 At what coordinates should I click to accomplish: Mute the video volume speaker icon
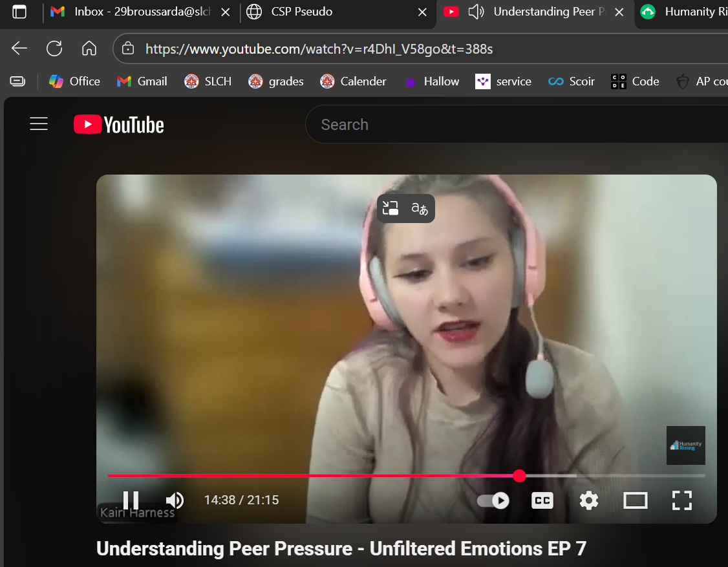click(x=175, y=500)
